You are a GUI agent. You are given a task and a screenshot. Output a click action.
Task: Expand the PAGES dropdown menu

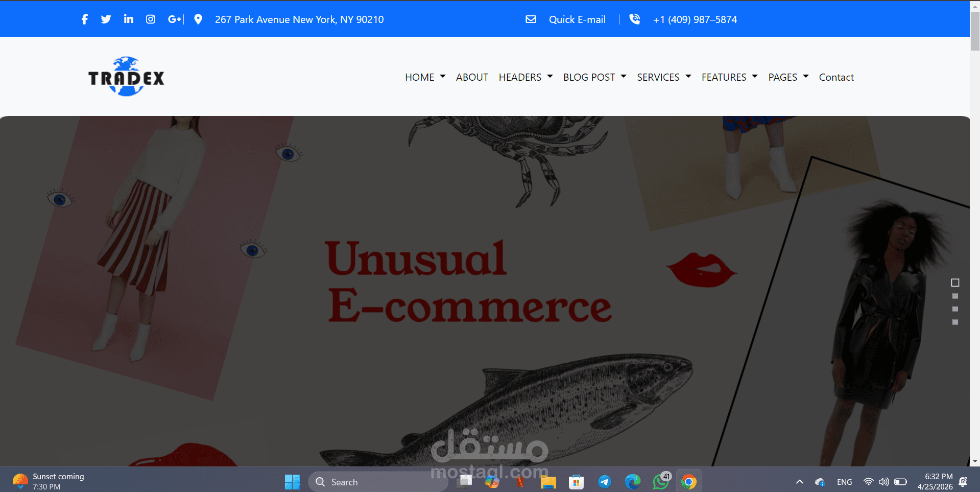(x=788, y=77)
